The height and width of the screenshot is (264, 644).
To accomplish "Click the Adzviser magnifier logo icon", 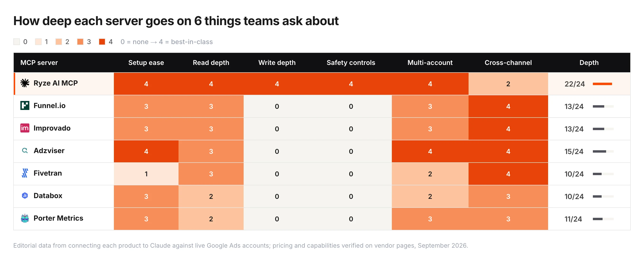I will tap(25, 151).
